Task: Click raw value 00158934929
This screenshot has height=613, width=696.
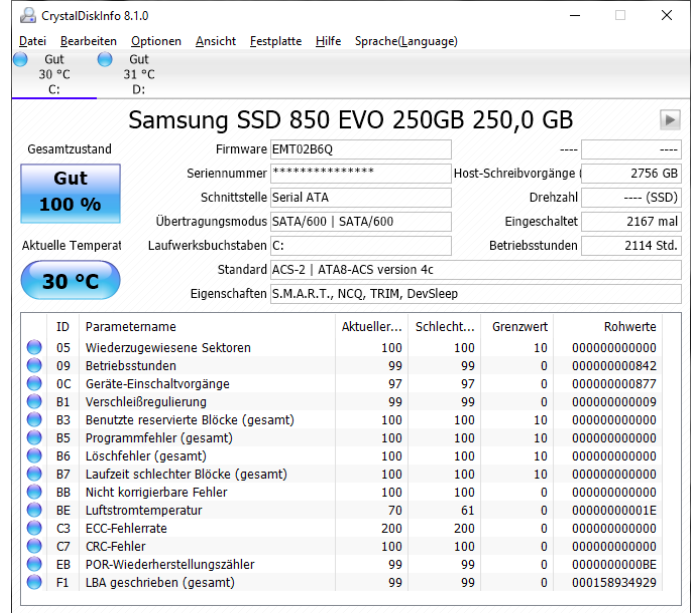Action: click(614, 582)
